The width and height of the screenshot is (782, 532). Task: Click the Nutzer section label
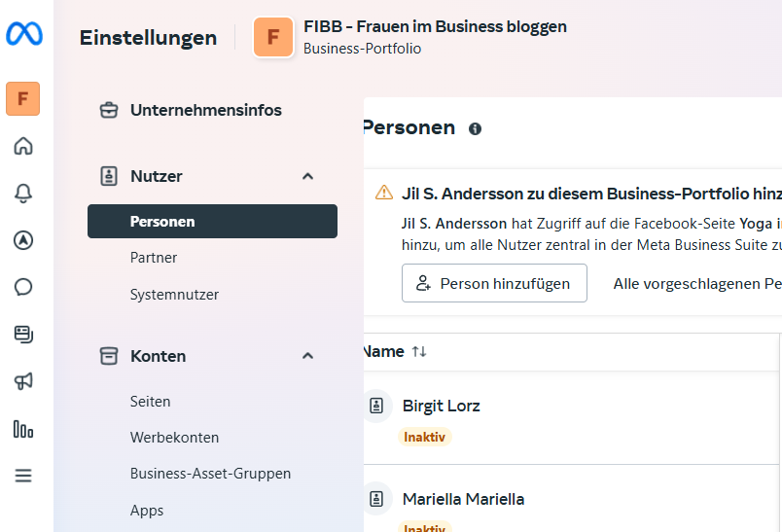pos(156,176)
